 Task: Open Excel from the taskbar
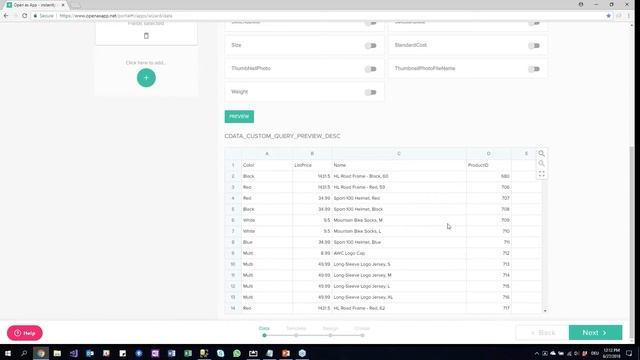188,353
